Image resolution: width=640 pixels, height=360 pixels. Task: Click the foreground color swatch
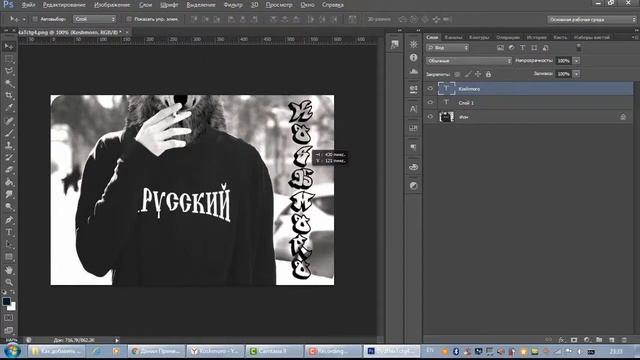(6, 301)
